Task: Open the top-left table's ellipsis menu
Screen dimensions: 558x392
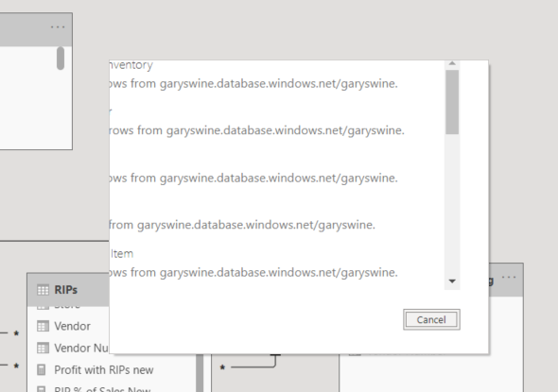Action: (58, 26)
